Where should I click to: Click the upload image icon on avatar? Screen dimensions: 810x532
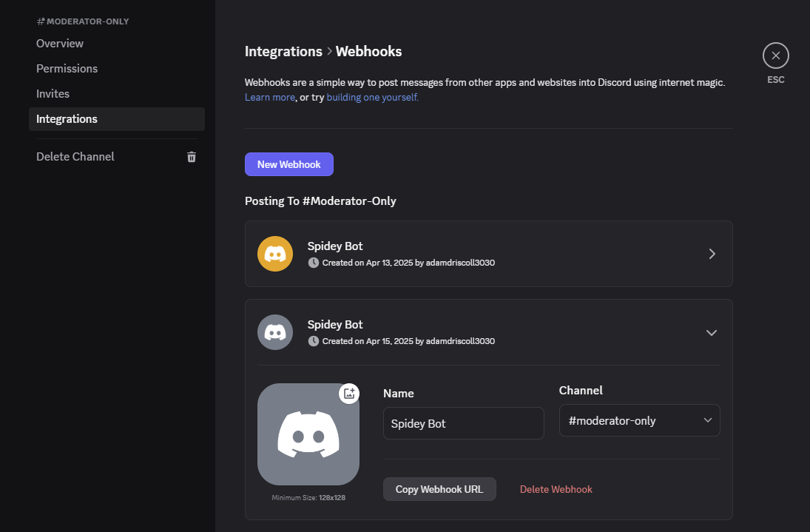click(349, 394)
